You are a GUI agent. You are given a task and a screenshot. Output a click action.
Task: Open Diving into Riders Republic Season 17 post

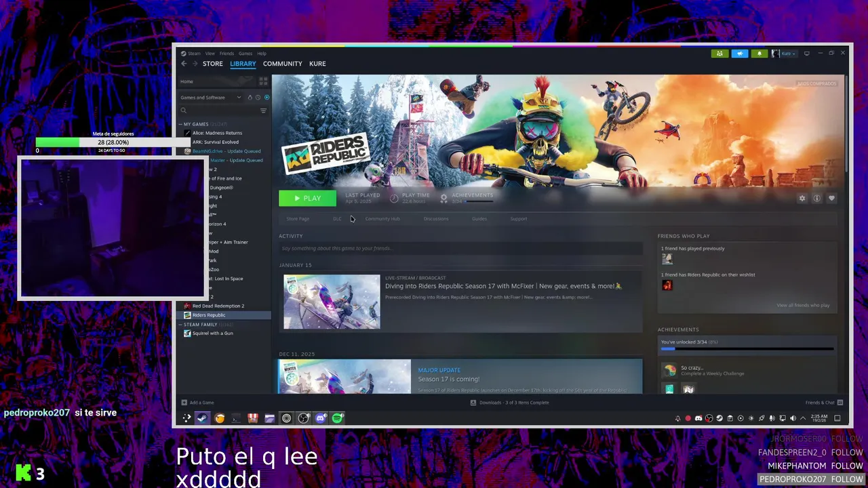503,286
